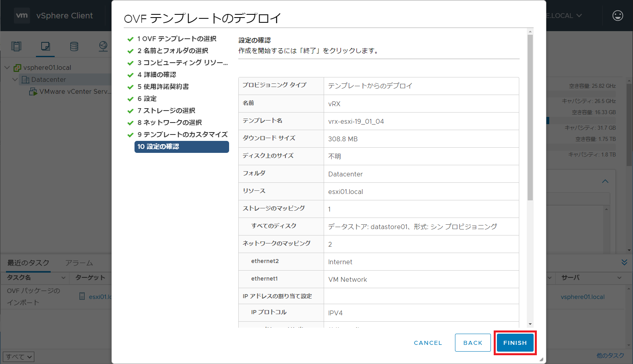
Task: Go to step 8 ネットワークの選択
Action: pos(170,123)
